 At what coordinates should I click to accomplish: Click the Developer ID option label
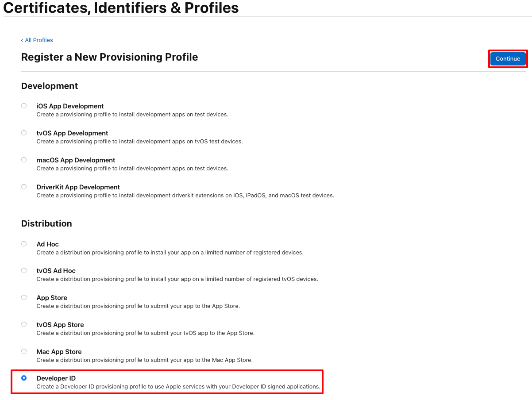[x=56, y=378]
